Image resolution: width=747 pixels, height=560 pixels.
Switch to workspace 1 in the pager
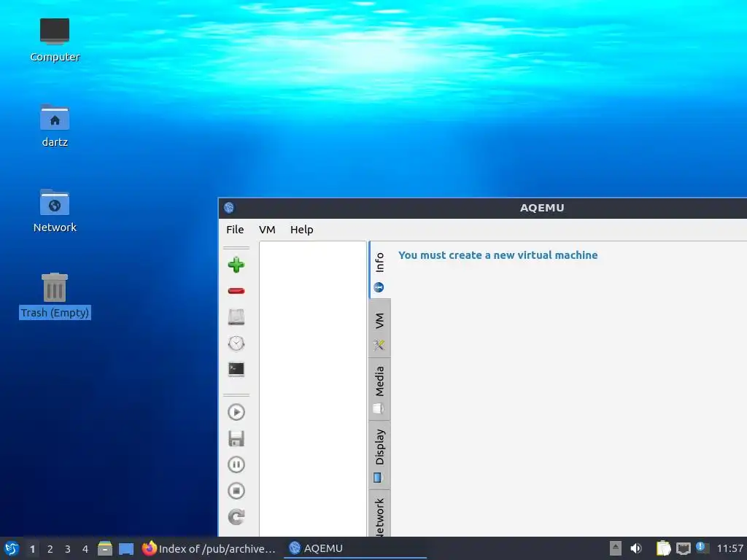pyautogui.click(x=32, y=549)
